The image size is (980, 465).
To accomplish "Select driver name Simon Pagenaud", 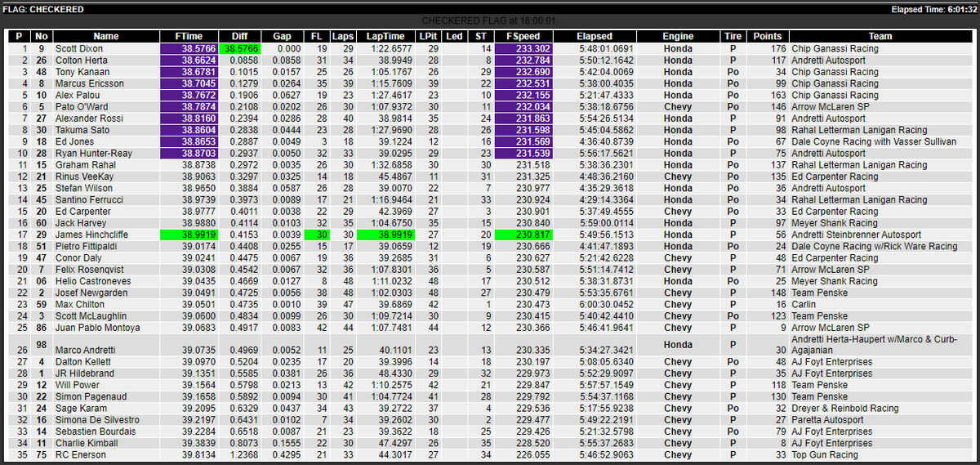I will click(89, 396).
